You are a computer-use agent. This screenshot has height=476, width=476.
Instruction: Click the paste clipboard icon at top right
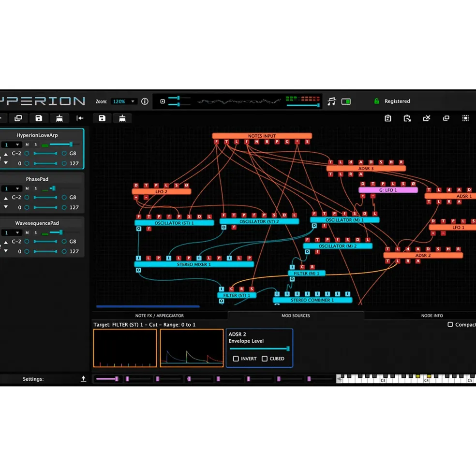tap(407, 118)
